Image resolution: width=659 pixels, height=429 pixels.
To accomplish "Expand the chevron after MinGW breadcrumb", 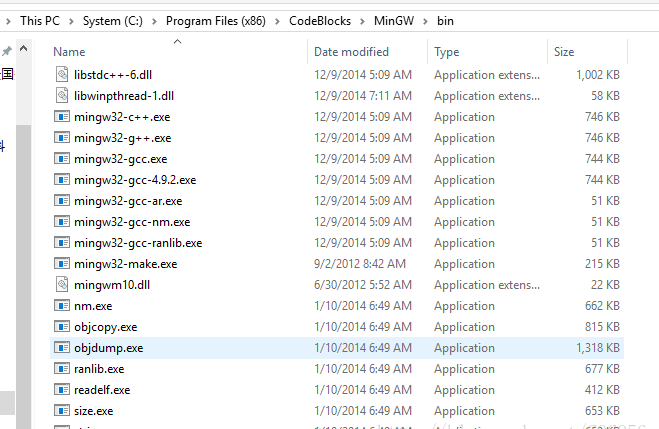I will pyautogui.click(x=425, y=21).
